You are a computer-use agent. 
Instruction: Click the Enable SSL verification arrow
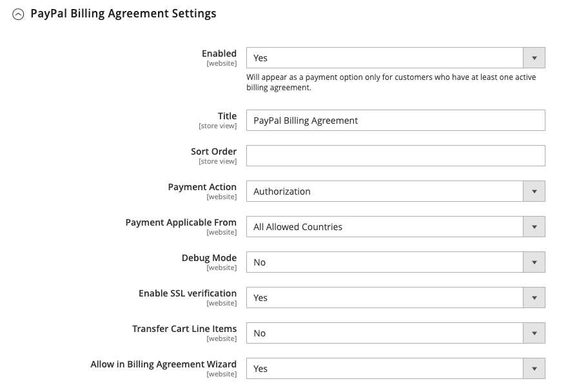(x=534, y=297)
